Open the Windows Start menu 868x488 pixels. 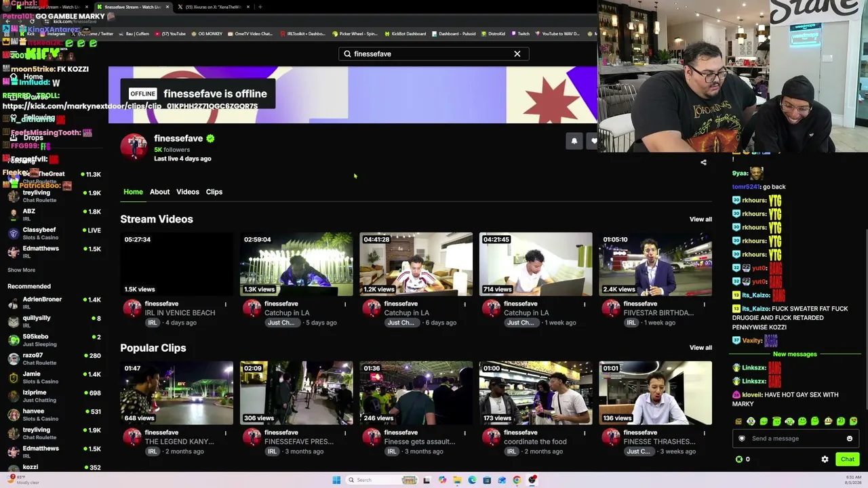[x=336, y=480]
